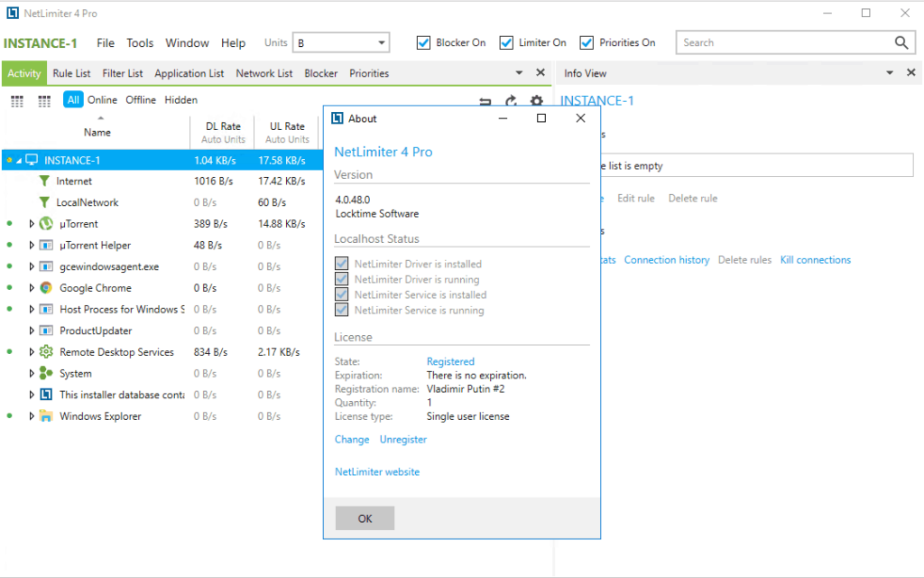Click the Kill connections link
This screenshot has height=578, width=924.
coord(816,259)
